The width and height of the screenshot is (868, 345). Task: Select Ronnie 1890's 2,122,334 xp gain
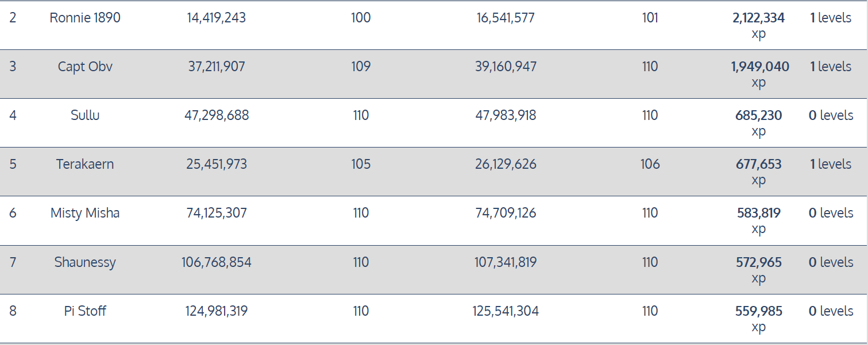(758, 18)
